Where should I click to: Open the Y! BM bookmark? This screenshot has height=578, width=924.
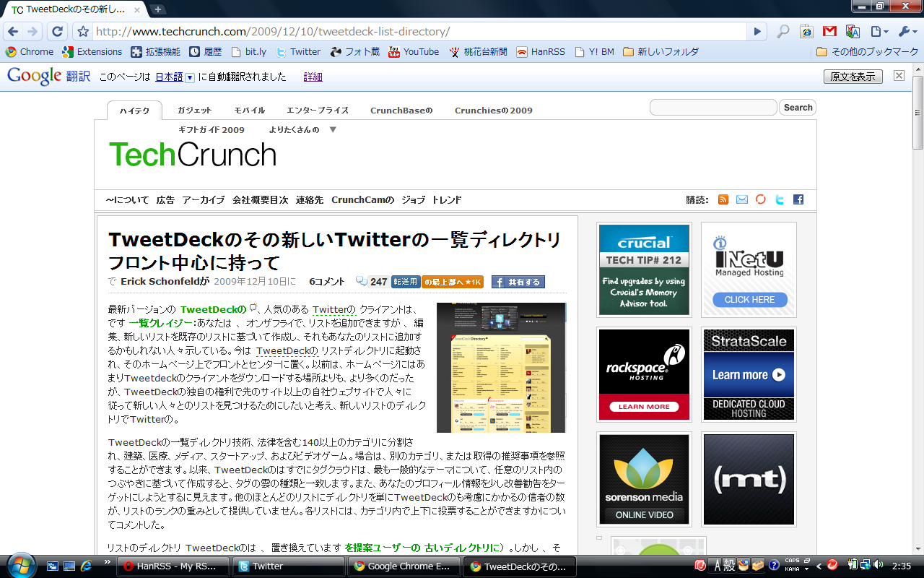(x=595, y=52)
